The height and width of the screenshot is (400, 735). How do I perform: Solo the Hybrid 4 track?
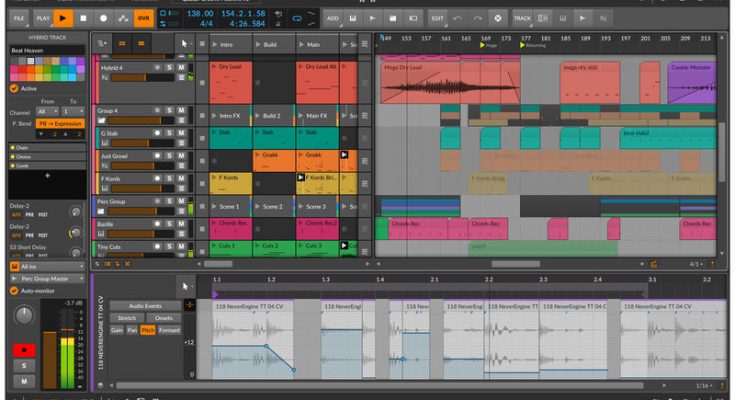pyautogui.click(x=170, y=68)
